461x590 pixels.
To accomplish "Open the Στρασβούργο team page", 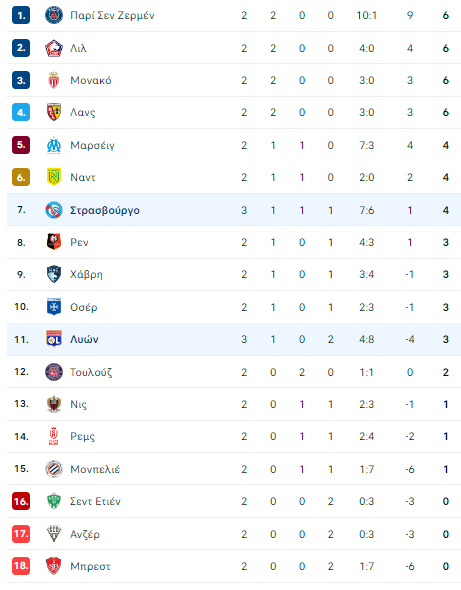I will coord(105,210).
